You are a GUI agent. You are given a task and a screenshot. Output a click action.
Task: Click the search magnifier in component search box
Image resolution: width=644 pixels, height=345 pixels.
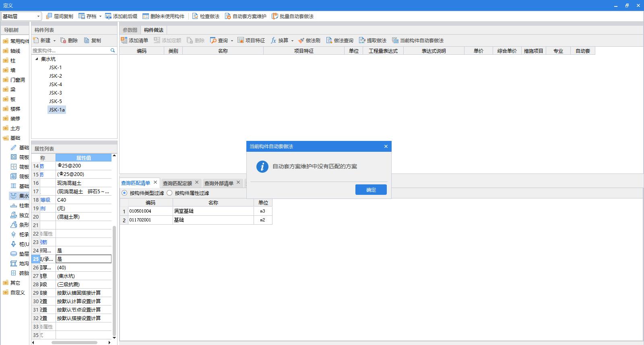point(113,50)
